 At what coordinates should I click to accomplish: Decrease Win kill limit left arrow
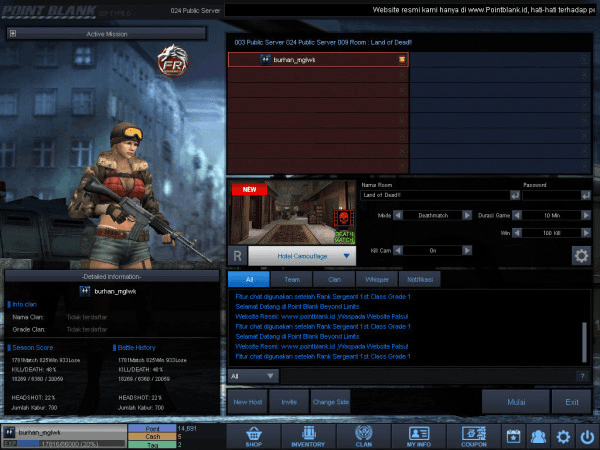click(x=517, y=233)
